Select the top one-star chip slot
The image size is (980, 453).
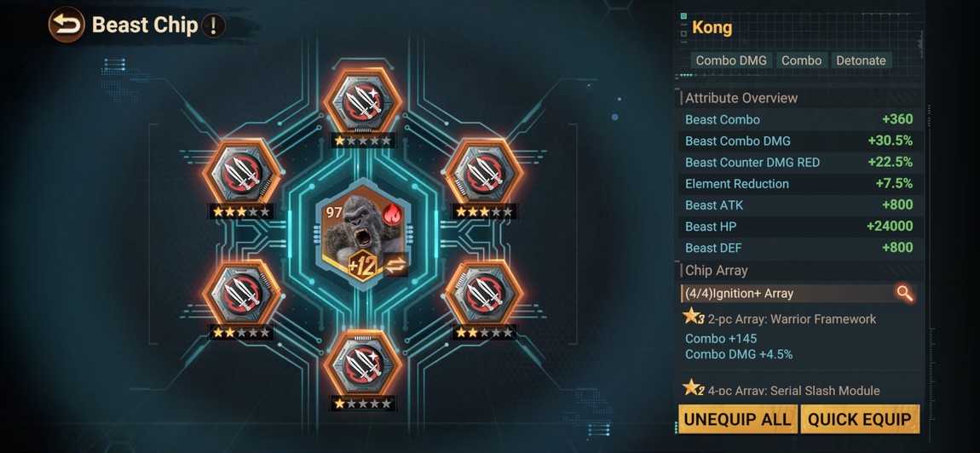(x=362, y=100)
